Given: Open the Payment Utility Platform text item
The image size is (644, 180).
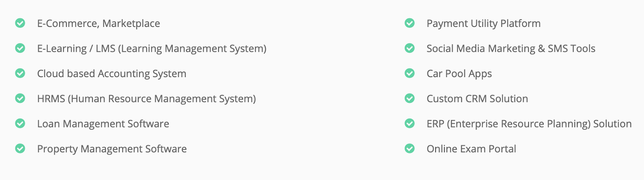Looking at the screenshot, I should [x=483, y=24].
